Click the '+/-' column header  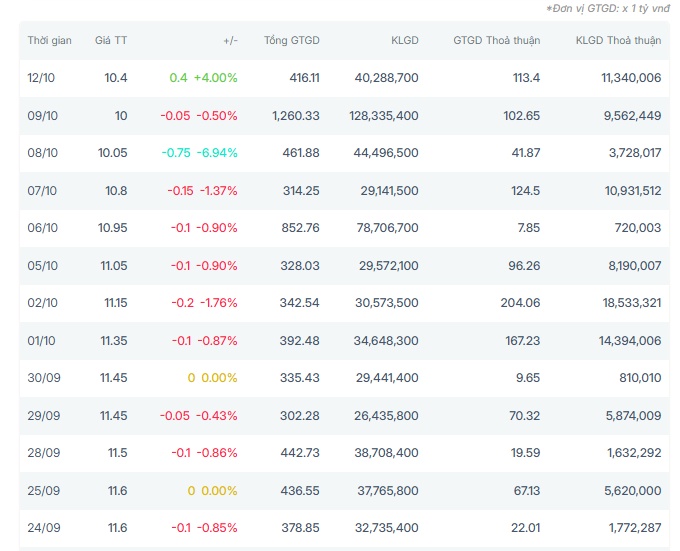[230, 40]
